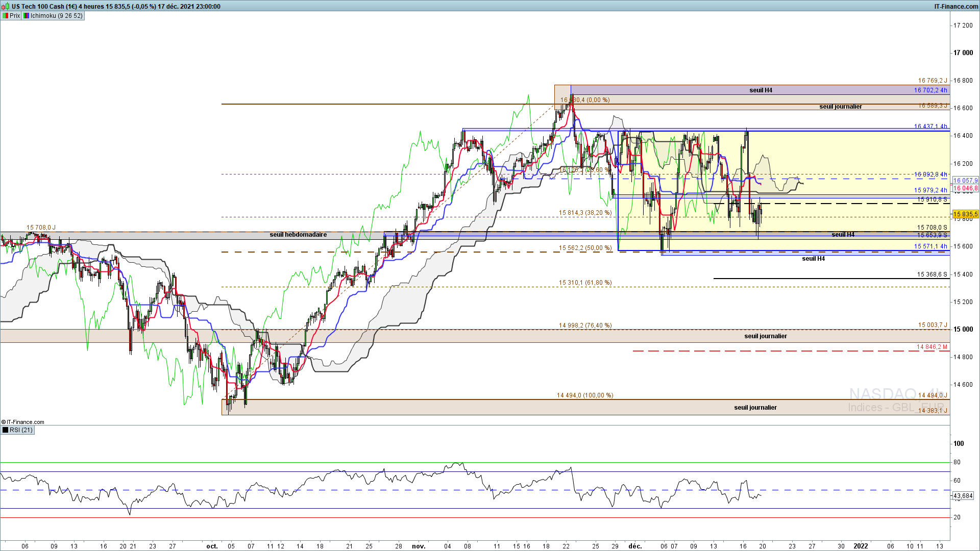Select the 16 702,2 4h seuil H4 label

click(x=930, y=90)
